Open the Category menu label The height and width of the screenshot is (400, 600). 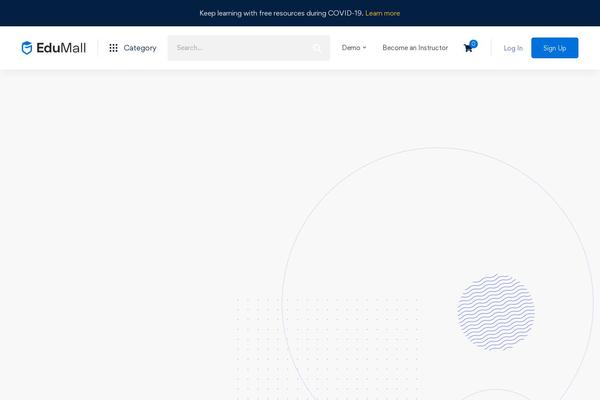tap(140, 48)
